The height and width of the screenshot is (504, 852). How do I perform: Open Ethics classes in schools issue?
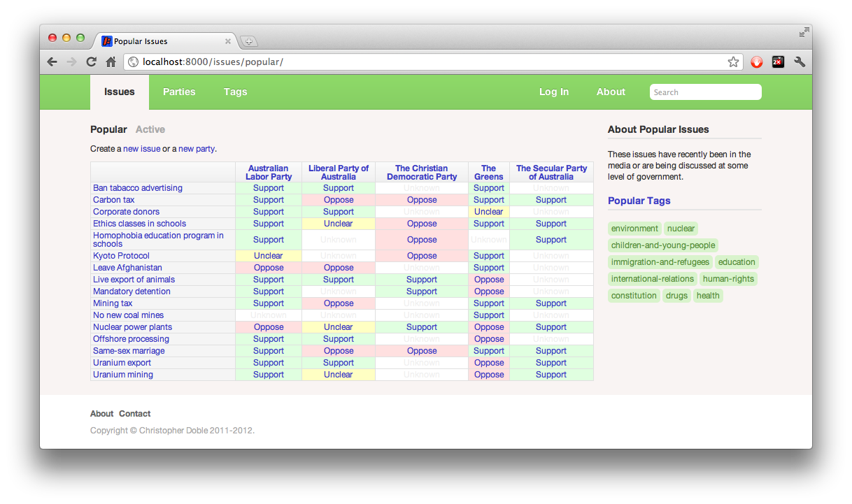(140, 224)
